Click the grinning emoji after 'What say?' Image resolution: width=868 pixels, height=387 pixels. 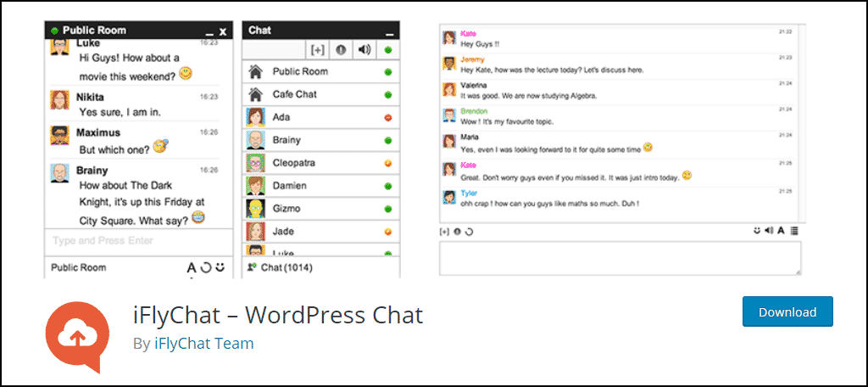(x=198, y=216)
